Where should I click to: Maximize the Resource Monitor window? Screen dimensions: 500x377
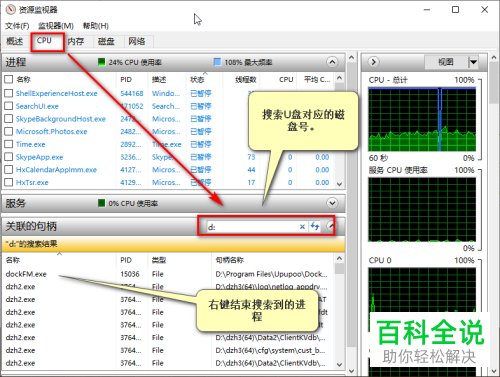[455, 10]
